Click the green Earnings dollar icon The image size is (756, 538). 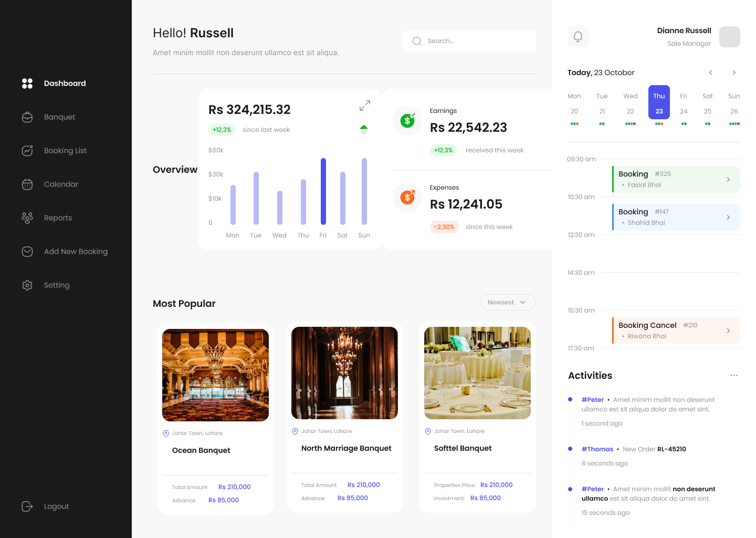pyautogui.click(x=407, y=121)
